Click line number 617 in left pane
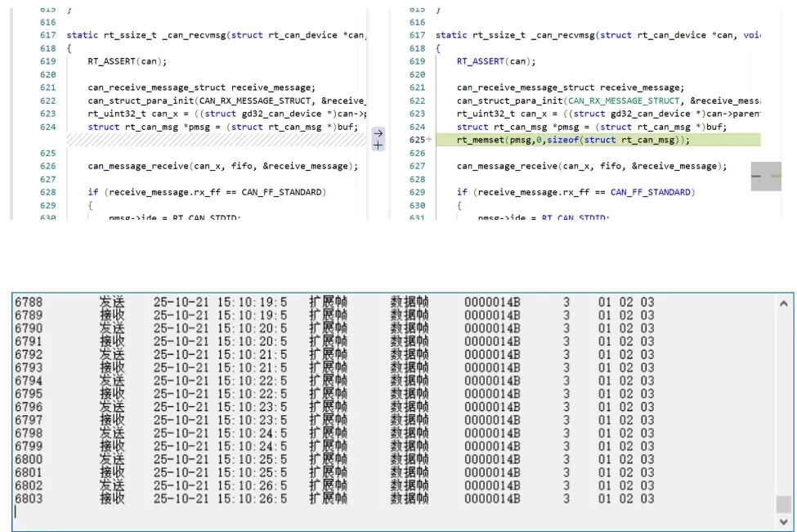 tap(47, 35)
